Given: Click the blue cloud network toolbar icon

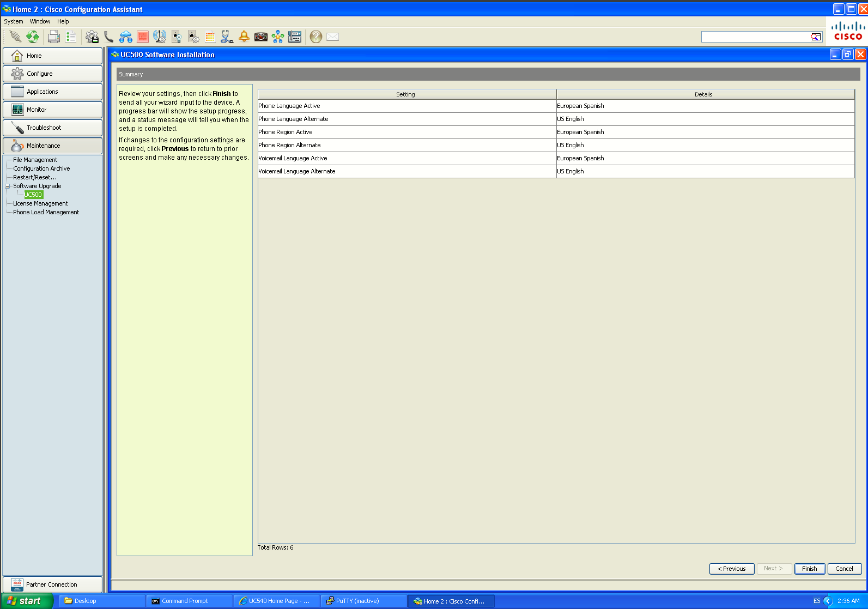Looking at the screenshot, I should tap(126, 37).
